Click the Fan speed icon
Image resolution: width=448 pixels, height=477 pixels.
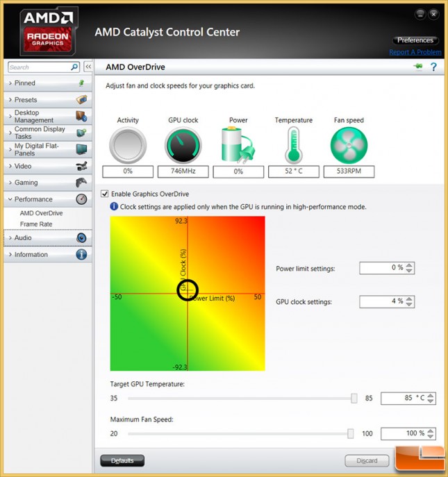tap(349, 145)
